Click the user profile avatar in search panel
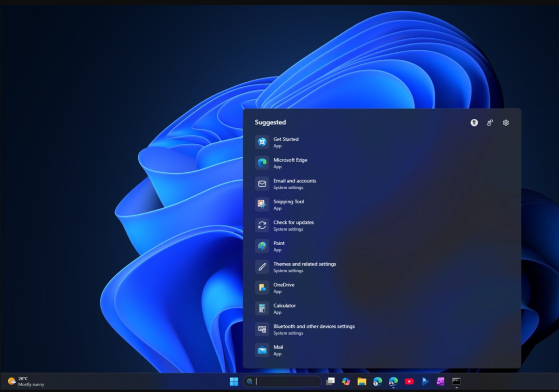Viewport: 559px width, 392px height. (x=474, y=123)
